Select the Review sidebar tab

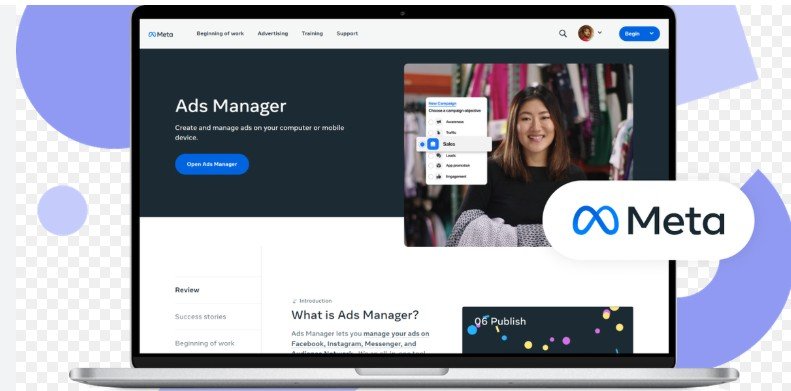[x=187, y=290]
